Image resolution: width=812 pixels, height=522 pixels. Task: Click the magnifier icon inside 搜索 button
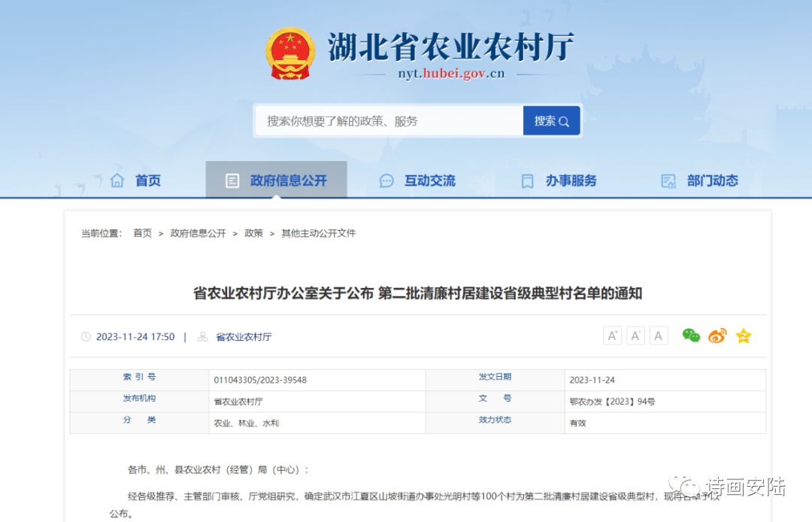tap(565, 120)
